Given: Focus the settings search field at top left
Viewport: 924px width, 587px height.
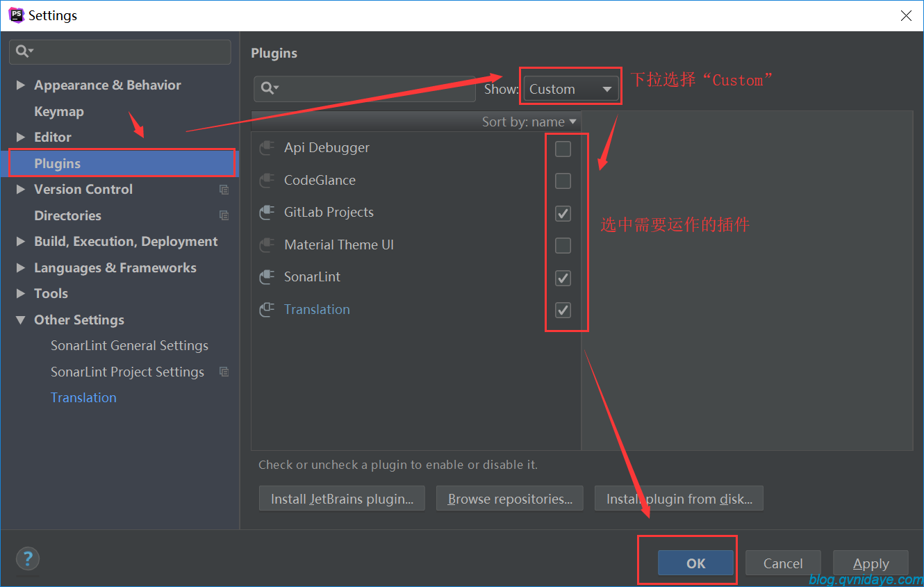Looking at the screenshot, I should tap(120, 51).
